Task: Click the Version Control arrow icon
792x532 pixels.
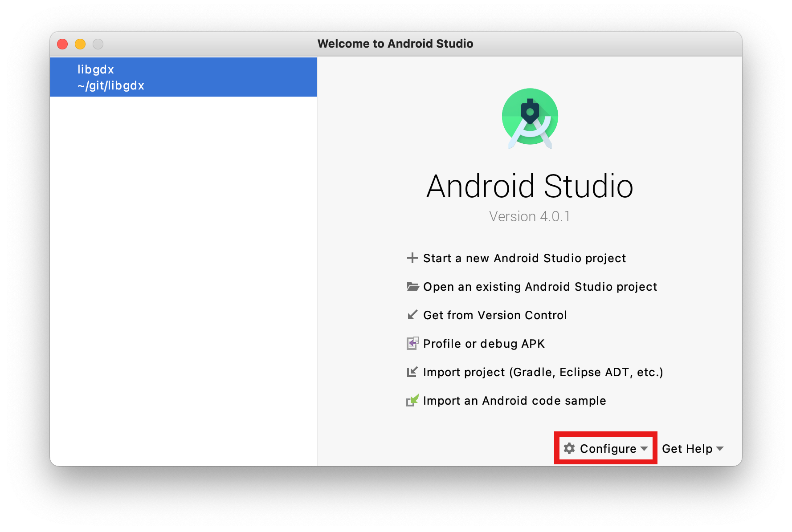Action: 412,315
